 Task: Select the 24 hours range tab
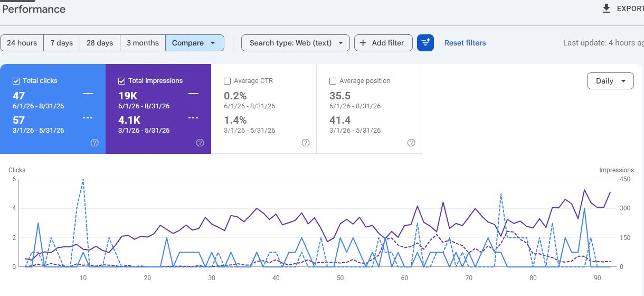pyautogui.click(x=22, y=43)
